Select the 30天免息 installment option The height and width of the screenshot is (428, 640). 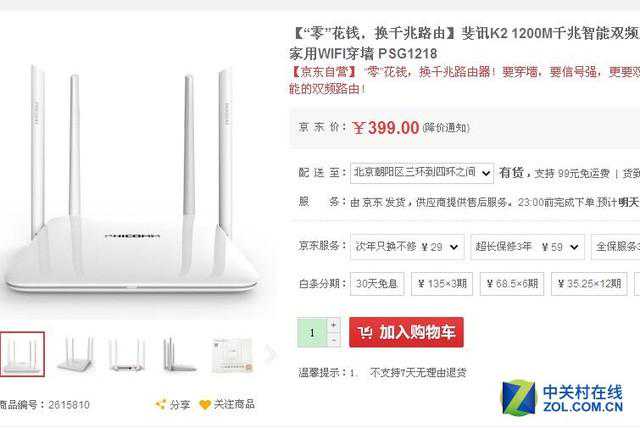377,284
